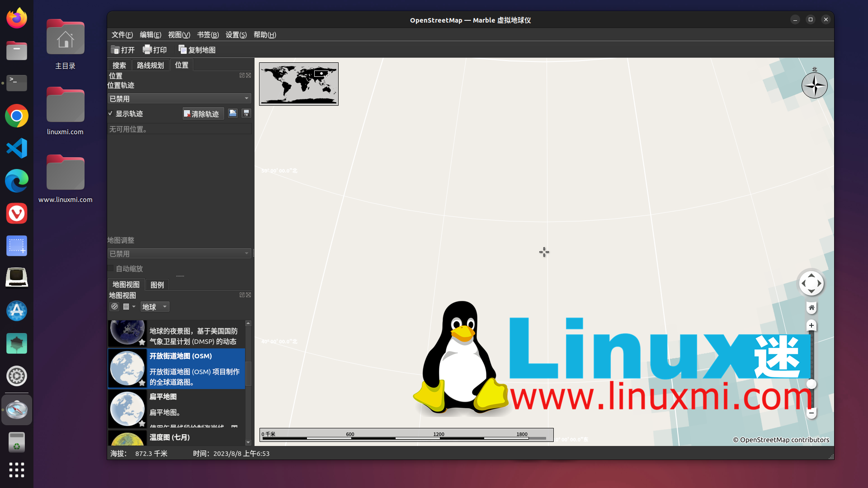This screenshot has height=488, width=868.
Task: Toggle favorite star on 扁平地图 thumbnail
Action: point(142,424)
